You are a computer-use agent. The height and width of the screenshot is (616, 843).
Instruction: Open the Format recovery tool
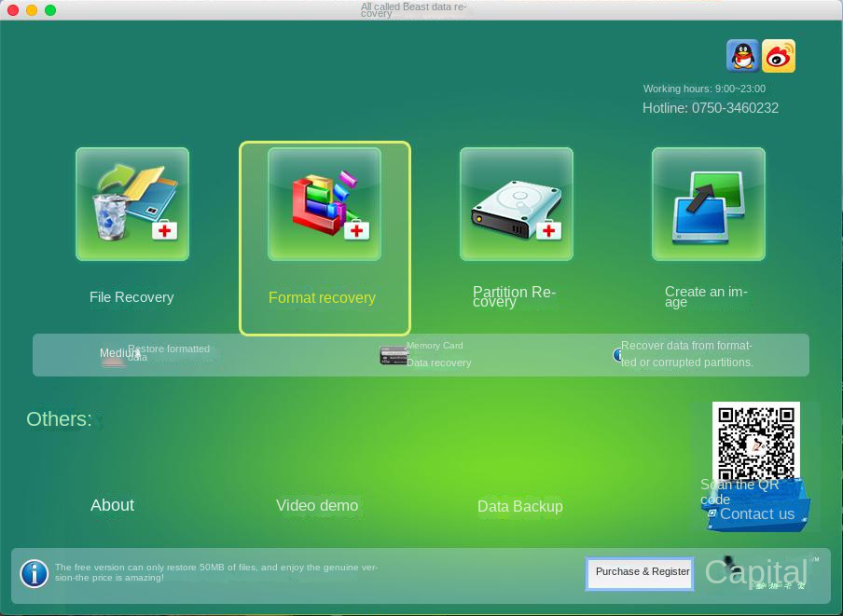click(324, 203)
